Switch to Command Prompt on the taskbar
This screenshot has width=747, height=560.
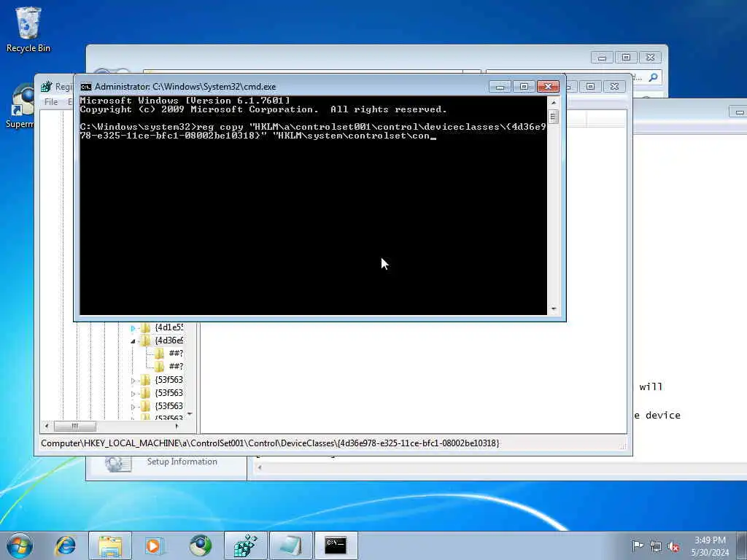pyautogui.click(x=336, y=545)
